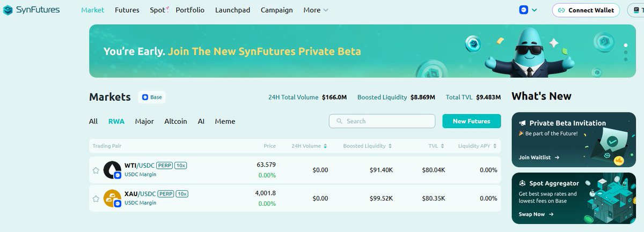Sort by Boosted Liquidity column
The width and height of the screenshot is (644, 232).
click(x=368, y=146)
